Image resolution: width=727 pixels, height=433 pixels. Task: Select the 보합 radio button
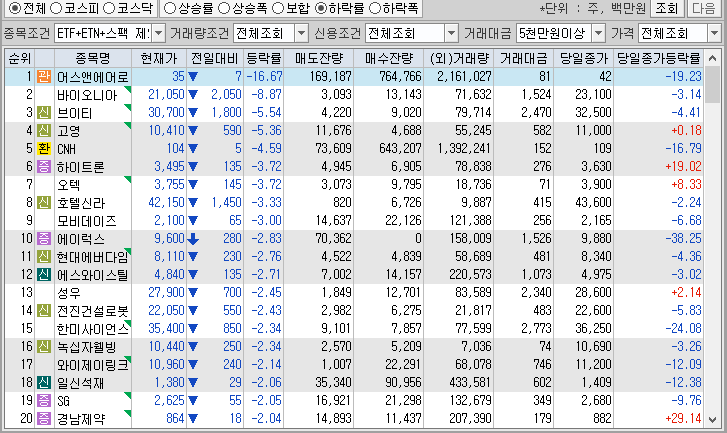pos(278,8)
